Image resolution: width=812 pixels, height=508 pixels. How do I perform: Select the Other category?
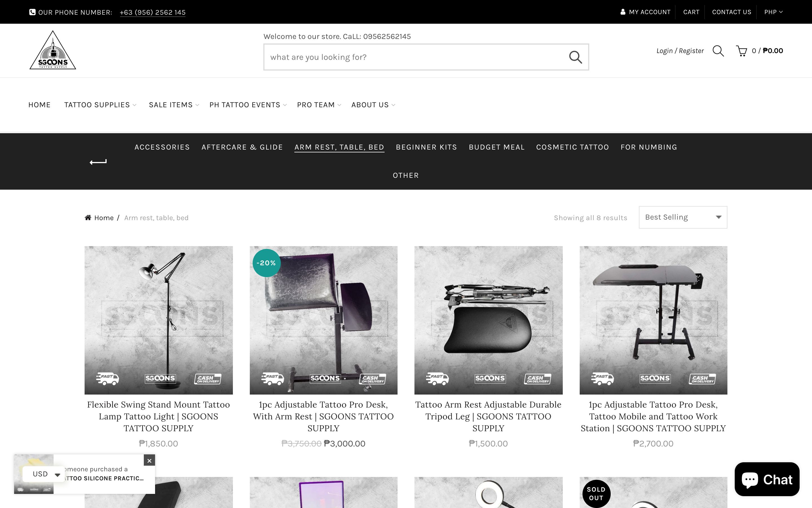406,175
